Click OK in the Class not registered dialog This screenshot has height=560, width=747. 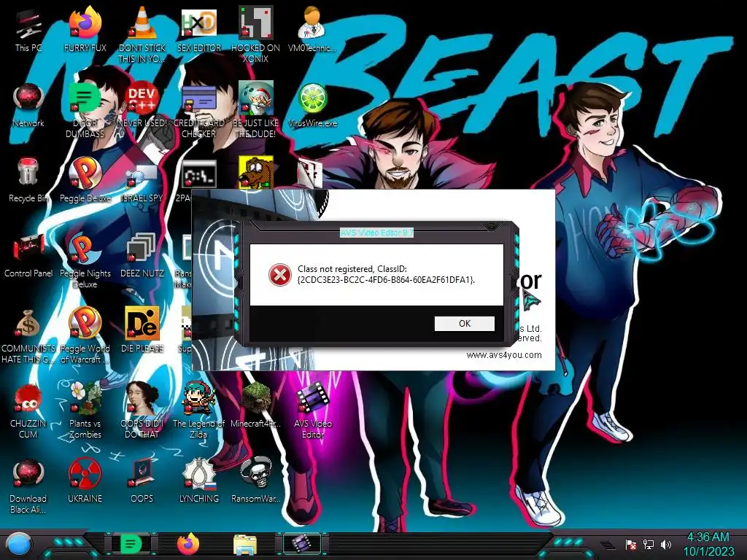[x=465, y=324]
